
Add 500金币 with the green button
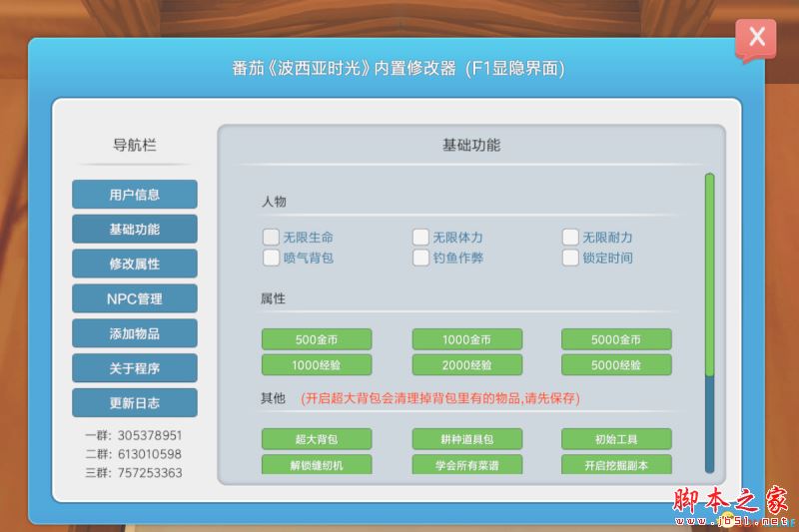pyautogui.click(x=317, y=339)
